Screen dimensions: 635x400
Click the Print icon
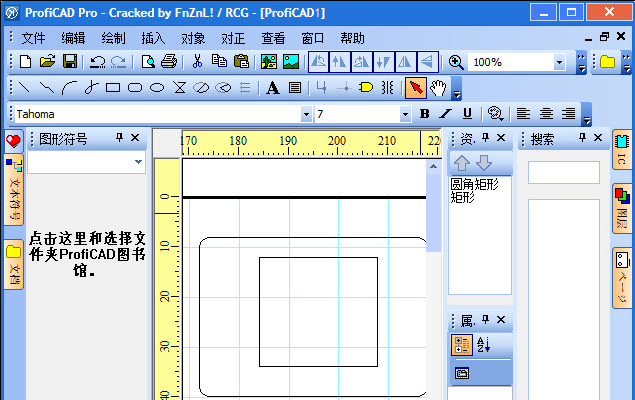point(169,62)
